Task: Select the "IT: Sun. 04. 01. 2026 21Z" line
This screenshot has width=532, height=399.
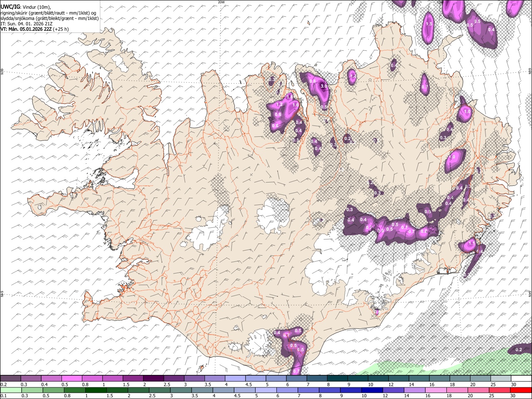Action: pos(27,24)
